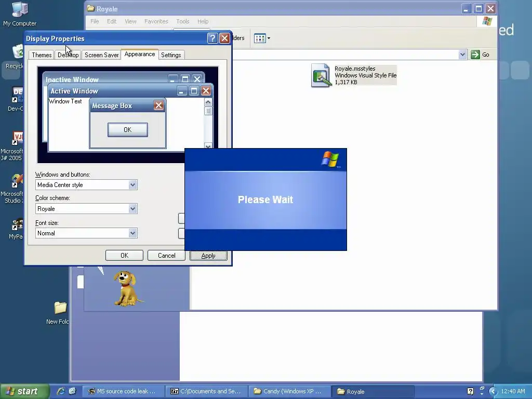The image size is (532, 399).
Task: Open the Tools menu in Royale window
Action: (183, 21)
